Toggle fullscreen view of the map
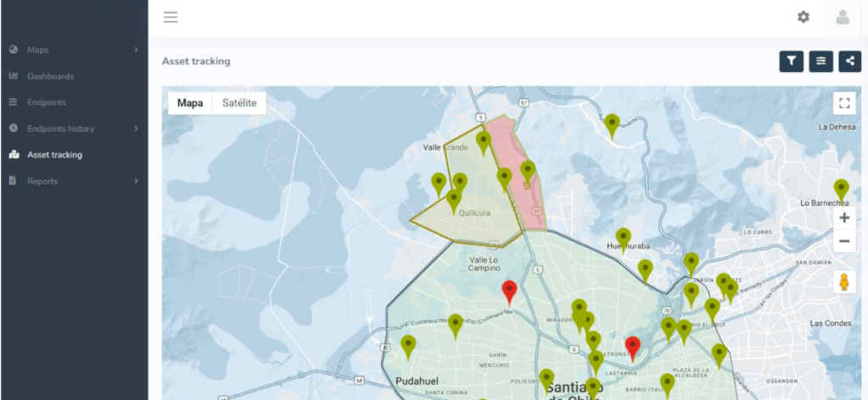868x400 pixels. tap(843, 104)
